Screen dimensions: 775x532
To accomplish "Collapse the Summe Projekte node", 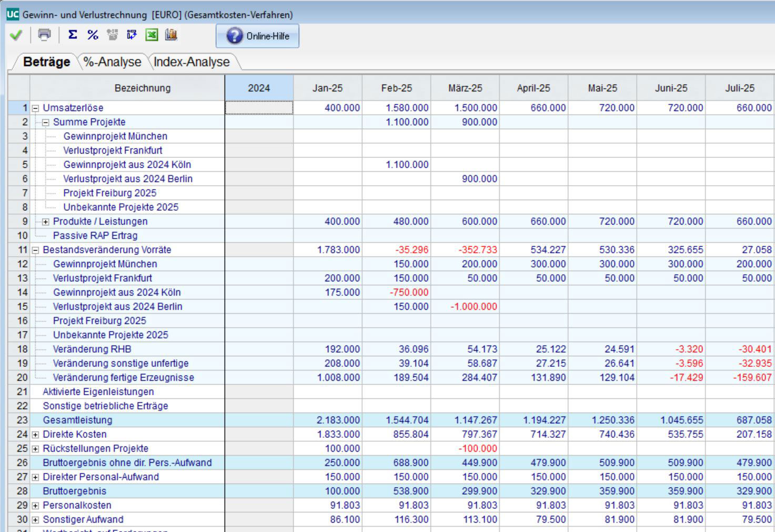I will point(46,122).
